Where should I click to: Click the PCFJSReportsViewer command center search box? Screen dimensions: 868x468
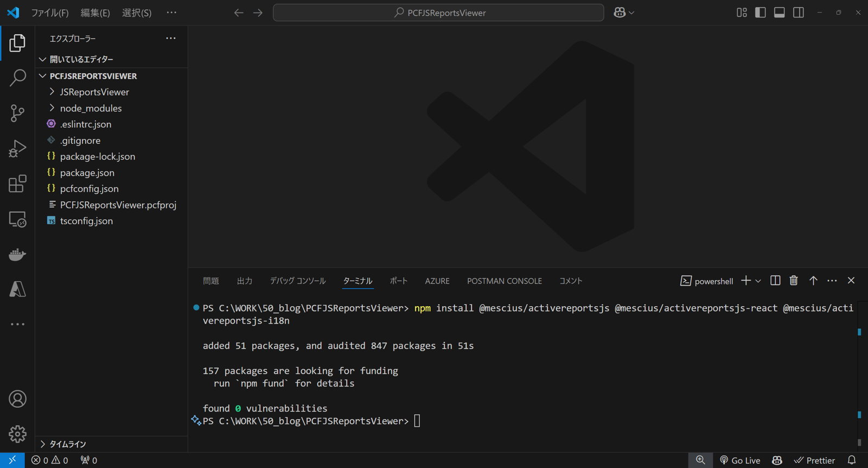point(438,12)
